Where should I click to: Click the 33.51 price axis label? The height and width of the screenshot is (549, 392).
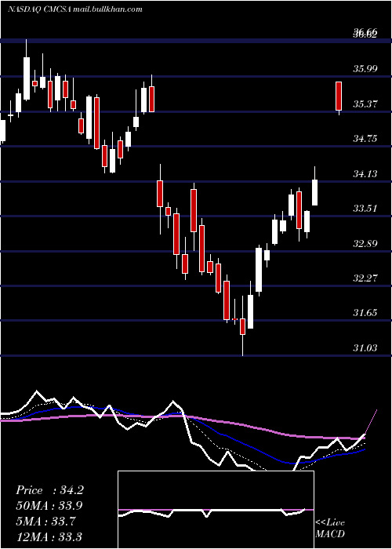(x=365, y=209)
